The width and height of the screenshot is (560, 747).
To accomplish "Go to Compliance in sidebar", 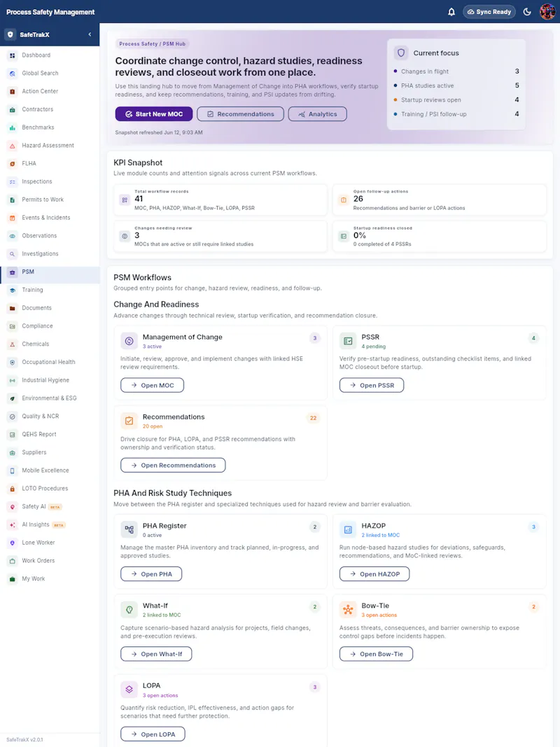I will 50,326.
